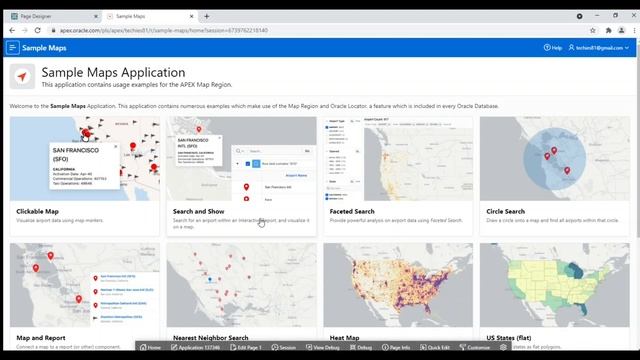Click Edit Page 1 in developer toolbar
Viewport: 640px width, 360px height.
(x=246, y=347)
